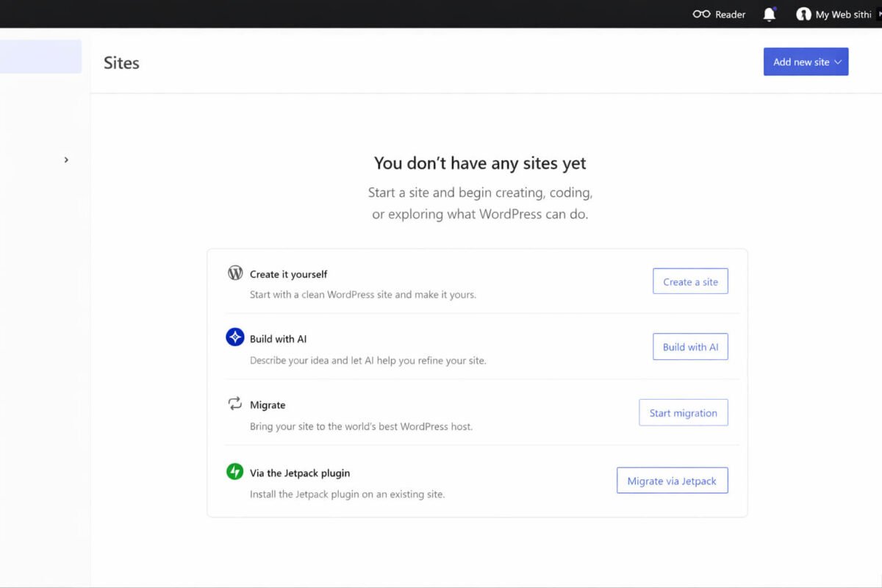This screenshot has height=588, width=882.
Task: Open the My Web sithi account menu
Action: (x=834, y=14)
